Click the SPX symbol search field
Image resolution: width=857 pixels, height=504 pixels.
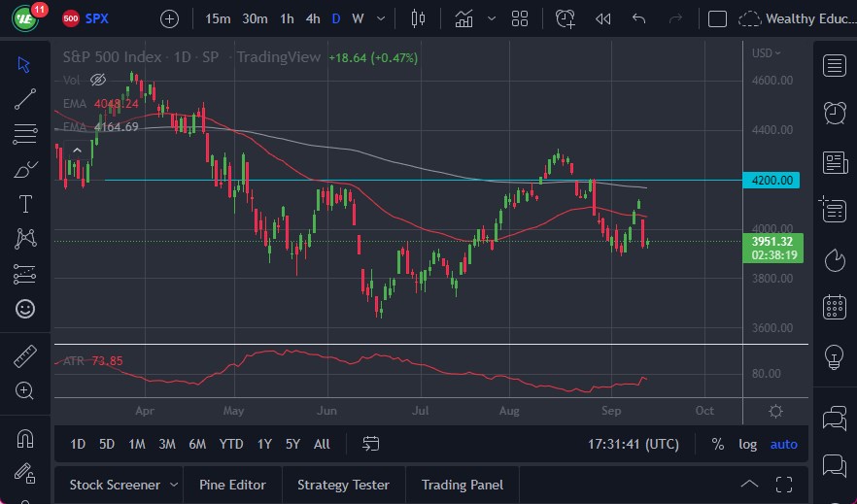pyautogui.click(x=97, y=18)
